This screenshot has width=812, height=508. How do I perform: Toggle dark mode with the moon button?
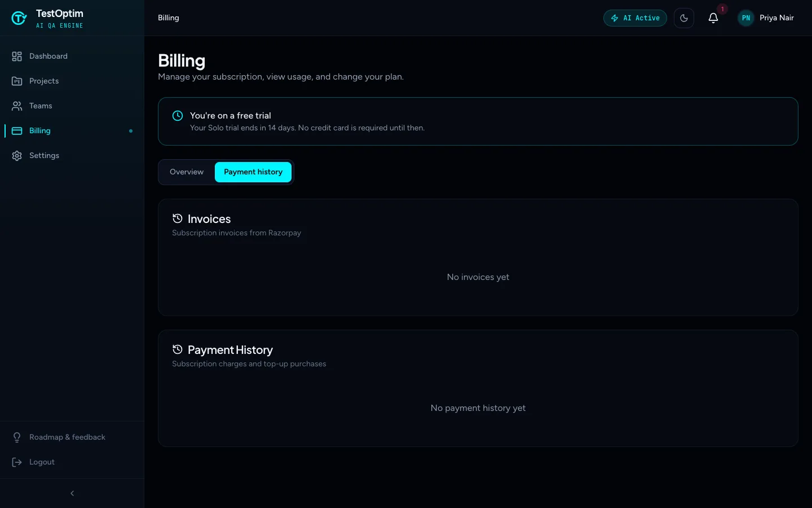click(684, 18)
